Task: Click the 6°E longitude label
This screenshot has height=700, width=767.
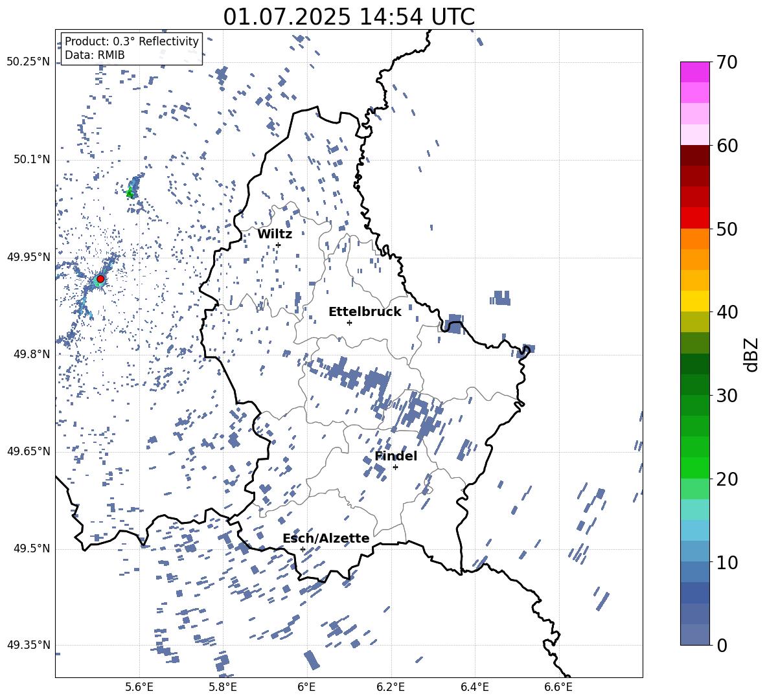Action: click(x=306, y=687)
